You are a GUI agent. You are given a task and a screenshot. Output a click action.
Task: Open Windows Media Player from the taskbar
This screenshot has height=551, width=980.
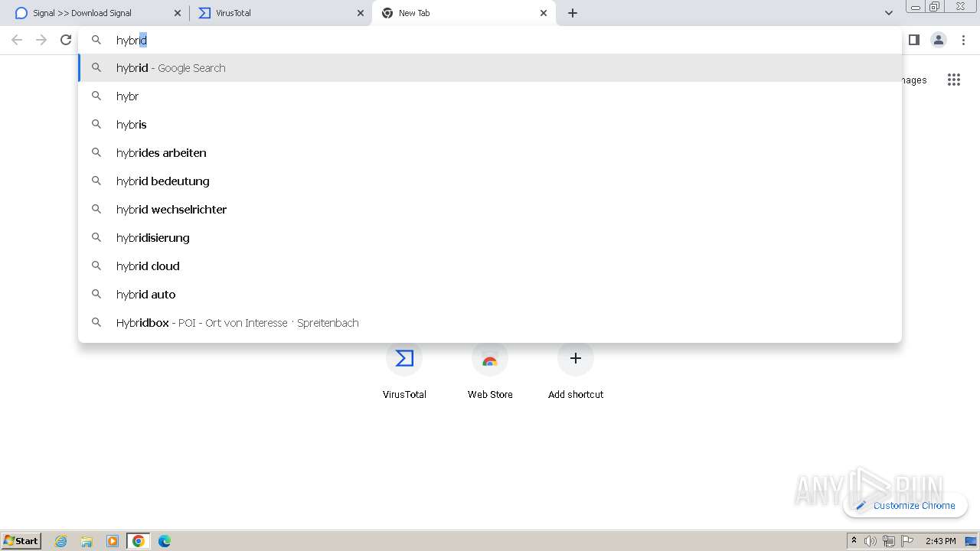tap(113, 541)
